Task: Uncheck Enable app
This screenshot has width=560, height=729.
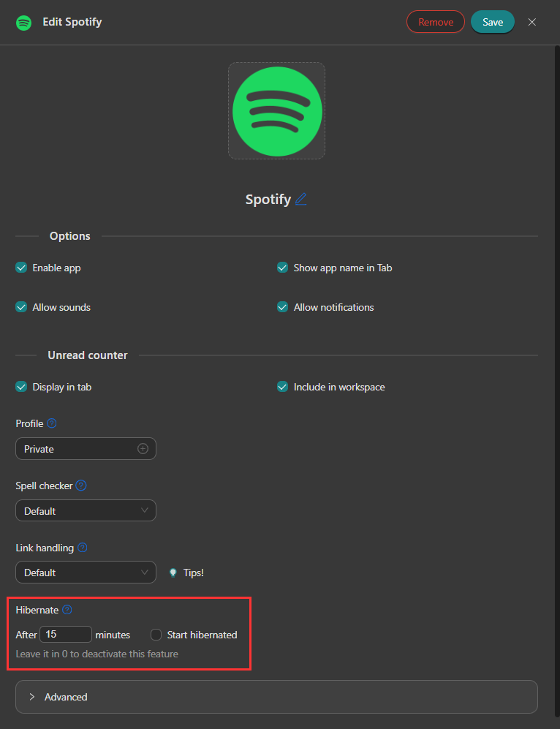Action: pyautogui.click(x=21, y=268)
